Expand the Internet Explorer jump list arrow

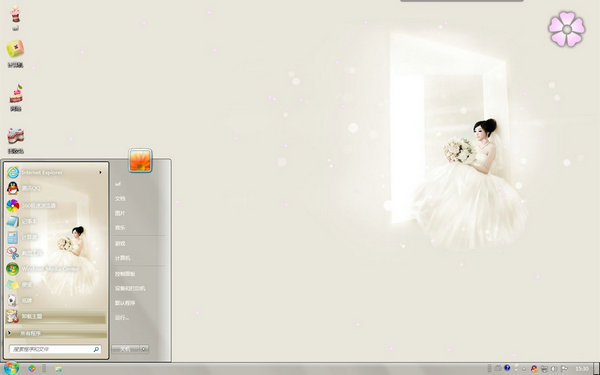click(x=100, y=173)
